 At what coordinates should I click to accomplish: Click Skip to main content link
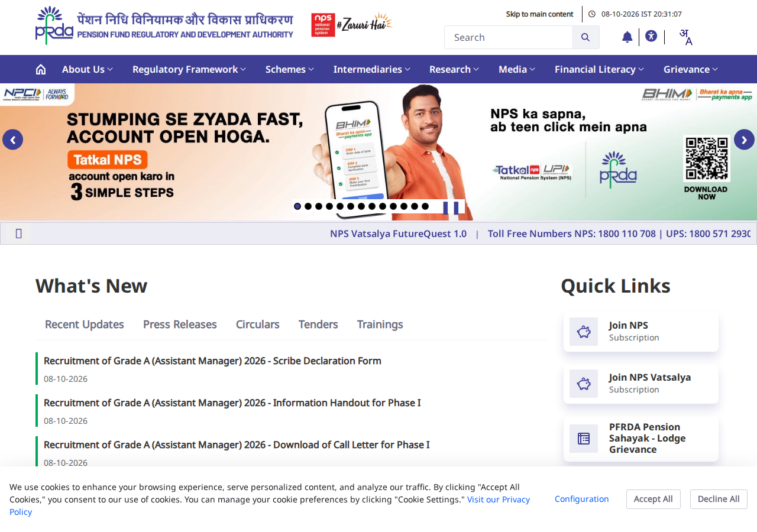tap(539, 14)
